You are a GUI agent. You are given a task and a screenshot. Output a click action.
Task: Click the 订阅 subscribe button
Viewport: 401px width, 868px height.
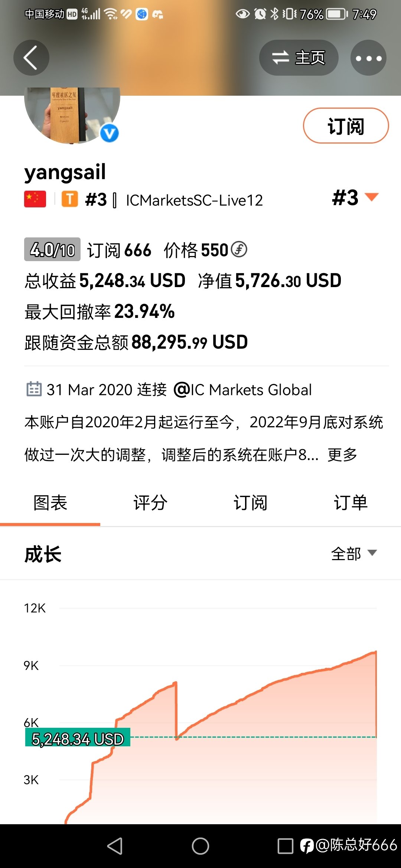pyautogui.click(x=346, y=126)
